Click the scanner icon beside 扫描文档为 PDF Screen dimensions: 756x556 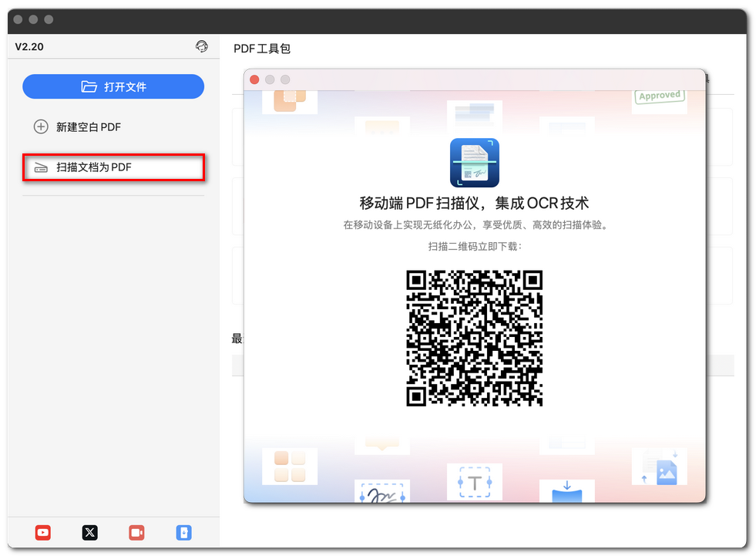(x=41, y=167)
